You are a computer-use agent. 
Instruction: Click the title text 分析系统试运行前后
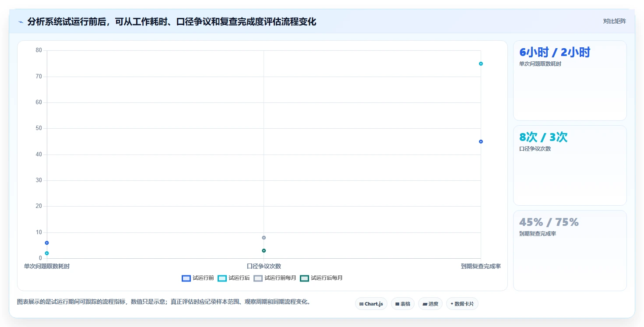pyautogui.click(x=67, y=21)
